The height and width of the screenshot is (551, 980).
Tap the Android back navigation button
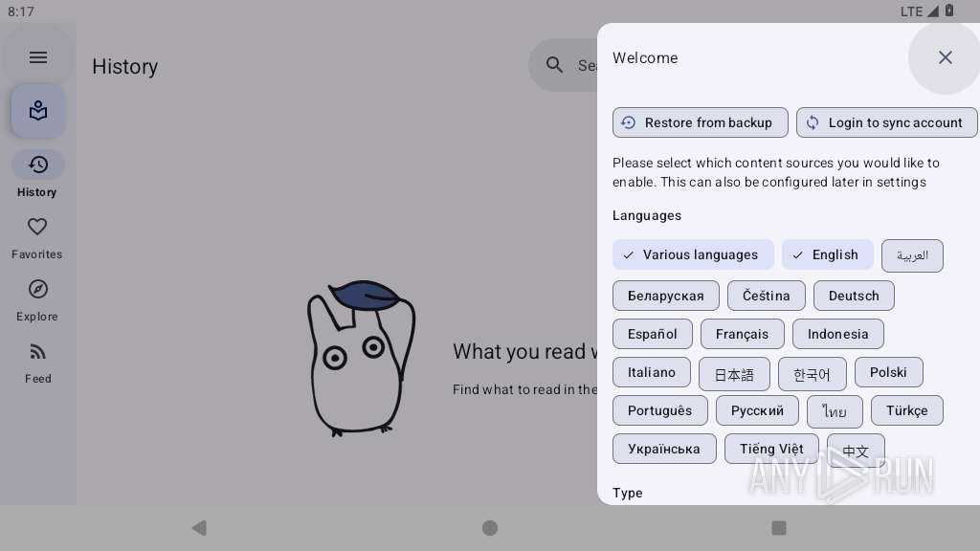click(199, 528)
